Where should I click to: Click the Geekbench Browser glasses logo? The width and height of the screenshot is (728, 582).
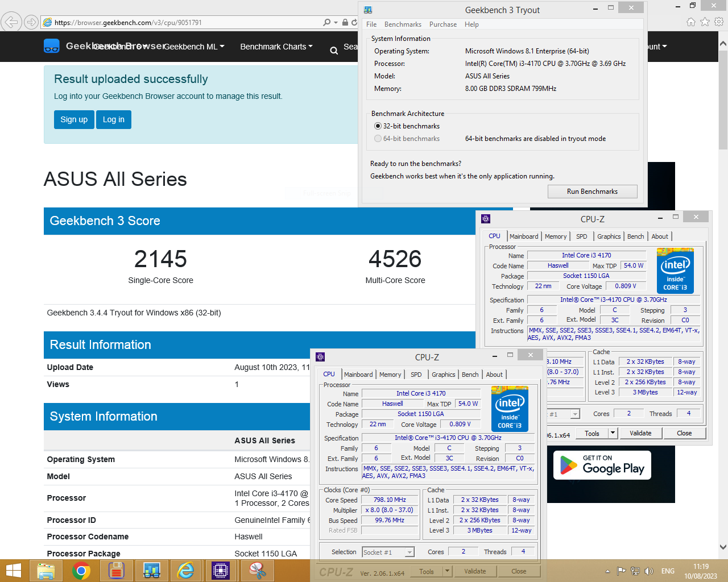tap(52, 46)
